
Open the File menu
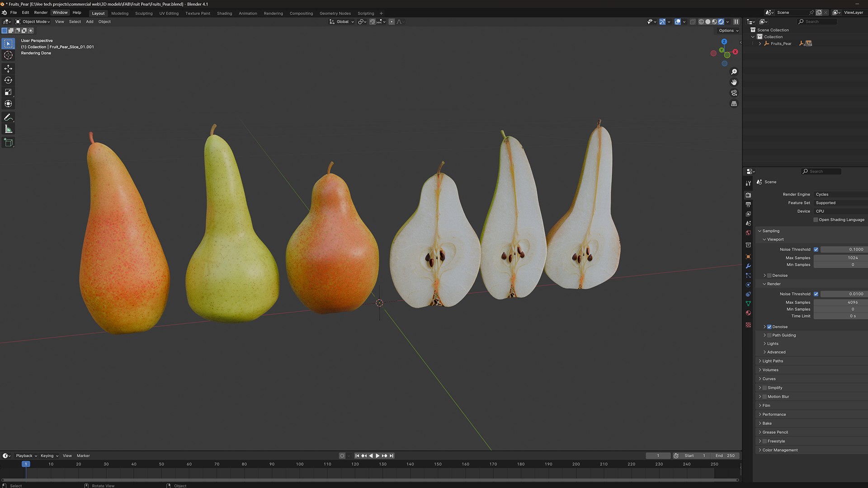(x=14, y=13)
